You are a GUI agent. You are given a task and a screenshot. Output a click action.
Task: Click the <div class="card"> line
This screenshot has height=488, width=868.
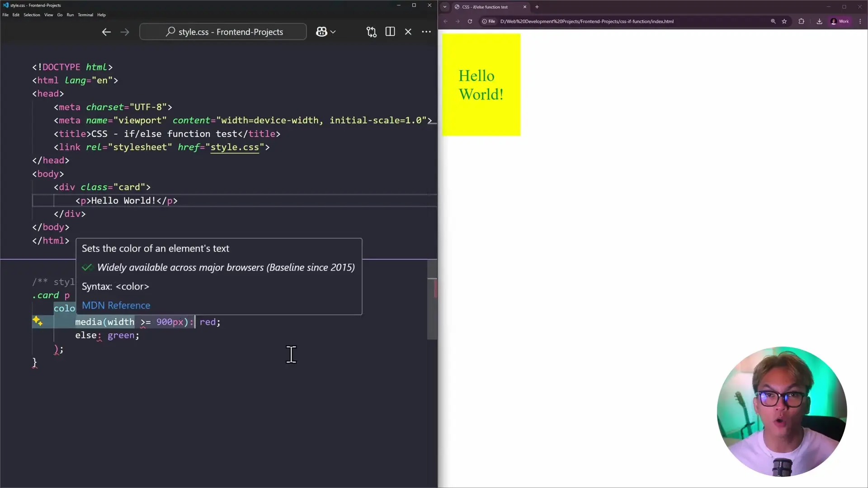click(x=102, y=187)
